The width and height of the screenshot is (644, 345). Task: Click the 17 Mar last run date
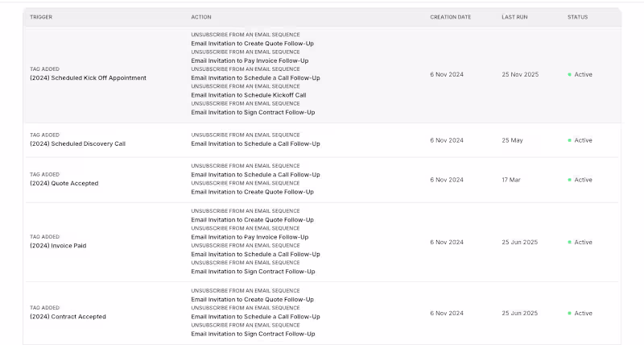click(511, 180)
